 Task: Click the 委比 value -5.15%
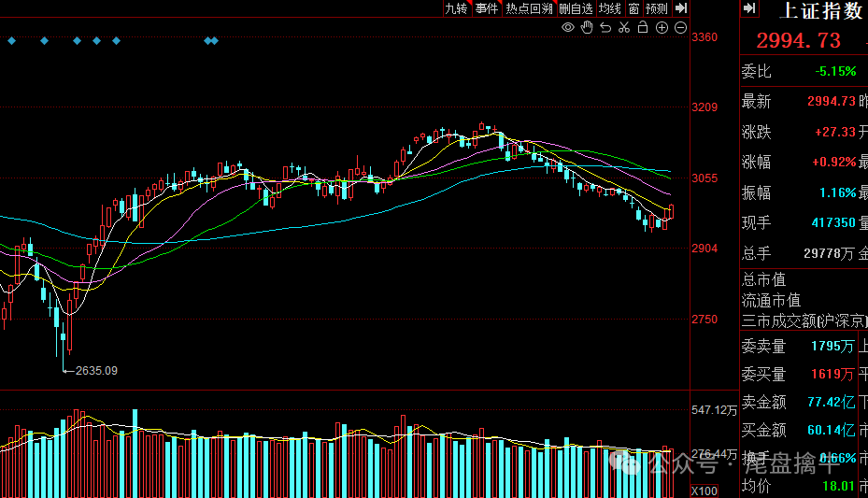[x=835, y=71]
